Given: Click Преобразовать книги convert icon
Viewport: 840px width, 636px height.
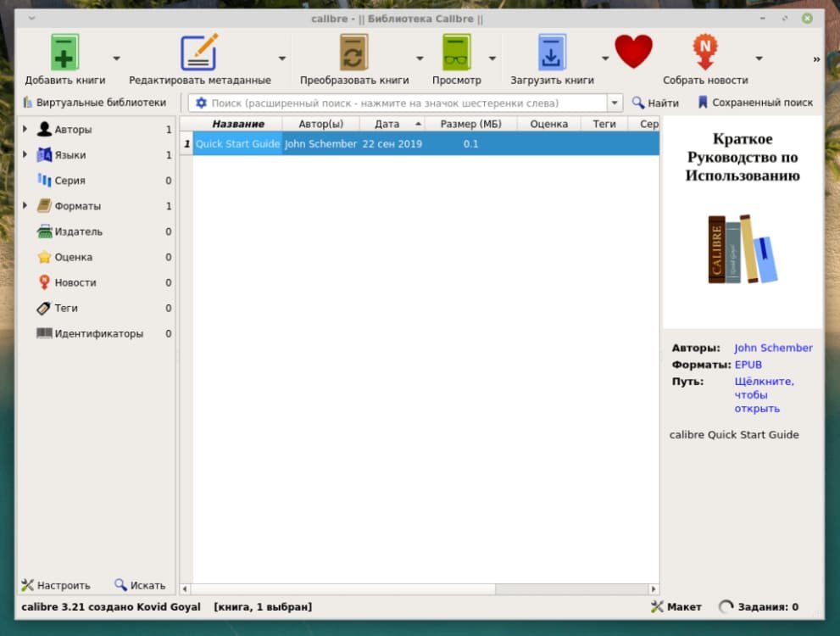Looking at the screenshot, I should (x=353, y=52).
